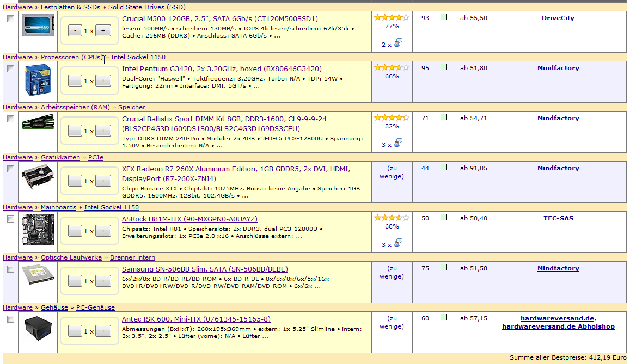Select checkbox for Samsung SN-506BB row
The height and width of the screenshot is (364, 630).
(10, 269)
